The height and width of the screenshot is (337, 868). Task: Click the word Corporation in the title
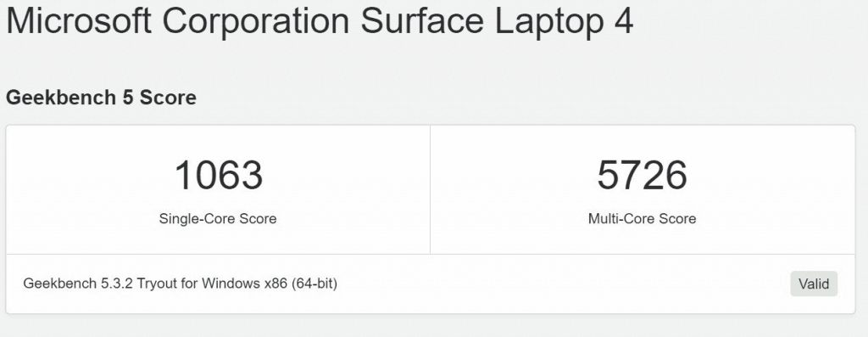click(256, 21)
